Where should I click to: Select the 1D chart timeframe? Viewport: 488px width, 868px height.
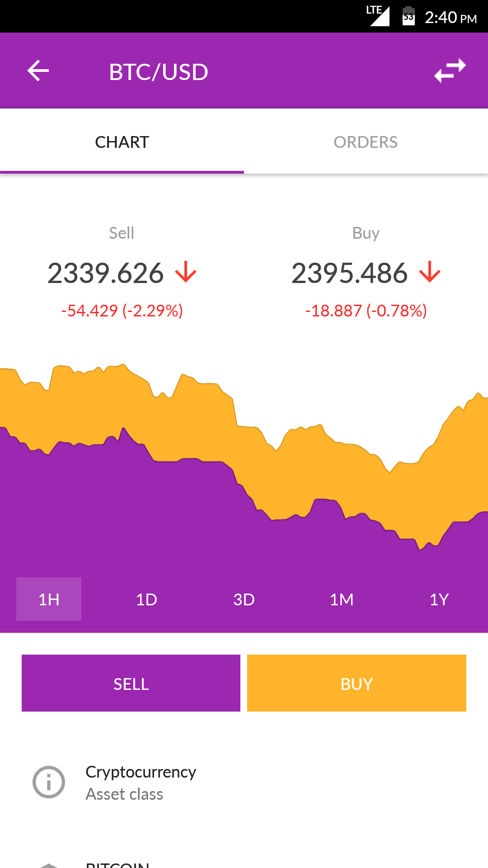(146, 599)
